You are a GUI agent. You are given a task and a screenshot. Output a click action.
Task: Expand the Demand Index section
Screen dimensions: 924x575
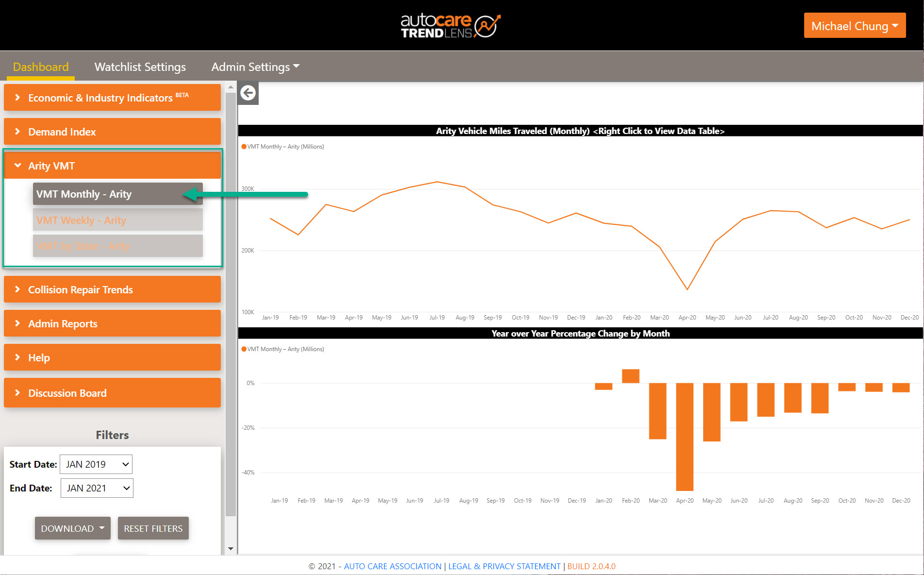coord(112,132)
